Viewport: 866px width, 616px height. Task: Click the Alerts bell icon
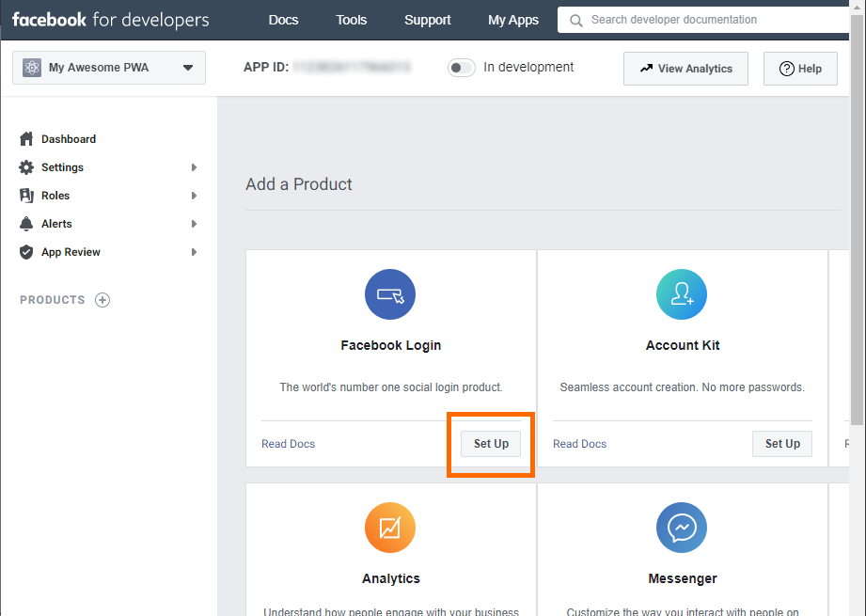click(x=26, y=224)
